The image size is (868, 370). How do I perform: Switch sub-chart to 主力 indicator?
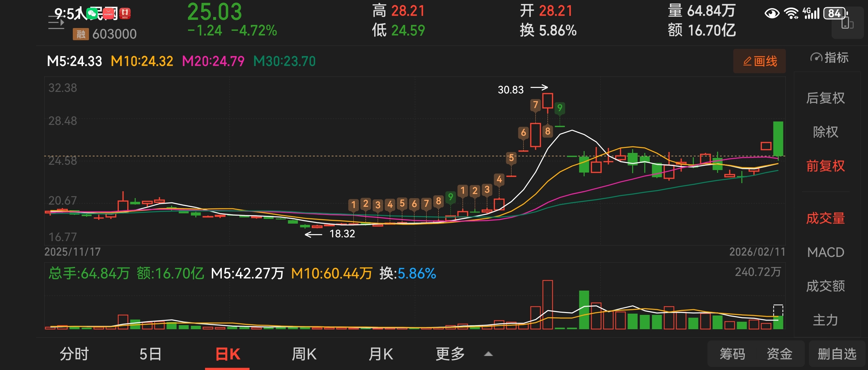(825, 320)
